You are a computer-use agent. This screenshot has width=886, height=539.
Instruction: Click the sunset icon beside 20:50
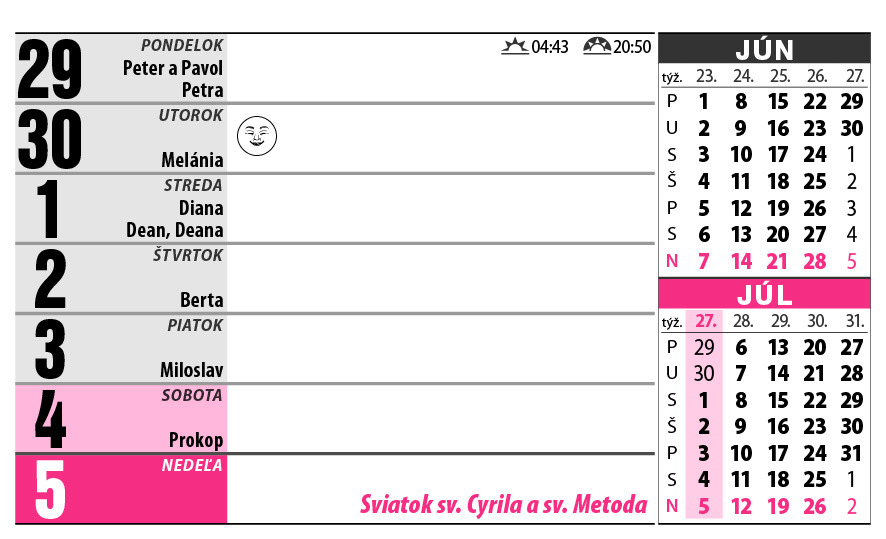coord(596,46)
